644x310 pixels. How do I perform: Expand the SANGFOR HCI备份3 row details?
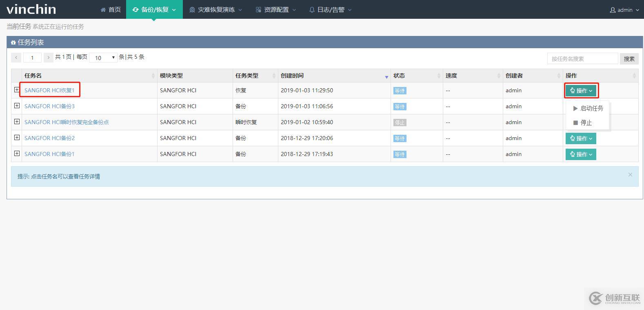(x=17, y=106)
